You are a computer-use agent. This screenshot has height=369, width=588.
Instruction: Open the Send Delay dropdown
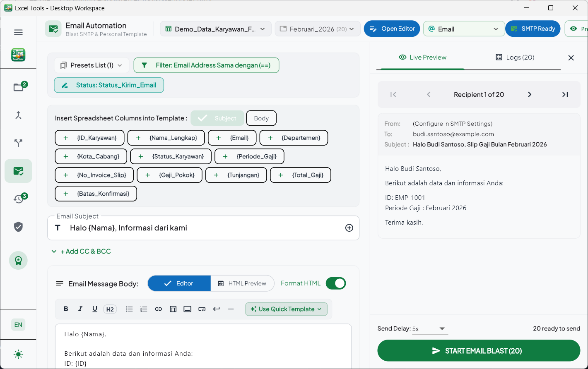(430, 329)
